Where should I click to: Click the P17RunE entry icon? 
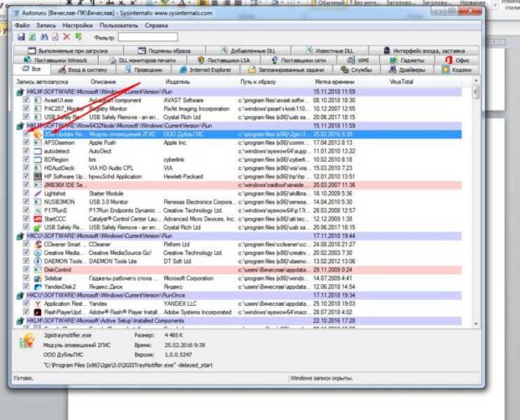[37, 210]
